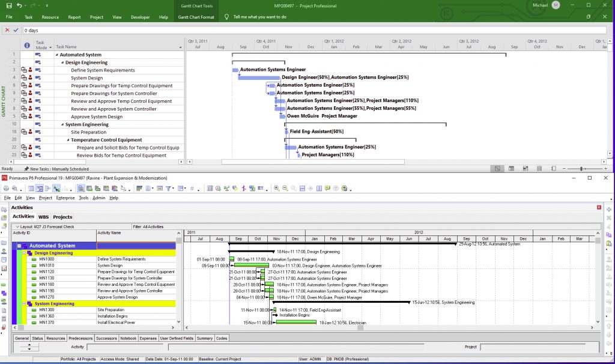Viewport: 615px width, 364px height.
Task: Switch to the WBS tab in Primavera
Action: point(43,217)
